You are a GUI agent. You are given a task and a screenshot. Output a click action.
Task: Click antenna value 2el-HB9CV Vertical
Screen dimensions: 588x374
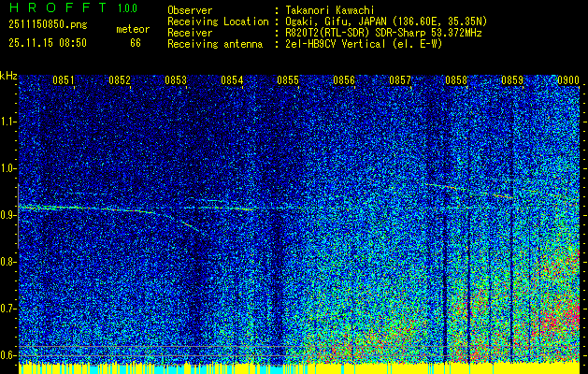pyautogui.click(x=336, y=44)
